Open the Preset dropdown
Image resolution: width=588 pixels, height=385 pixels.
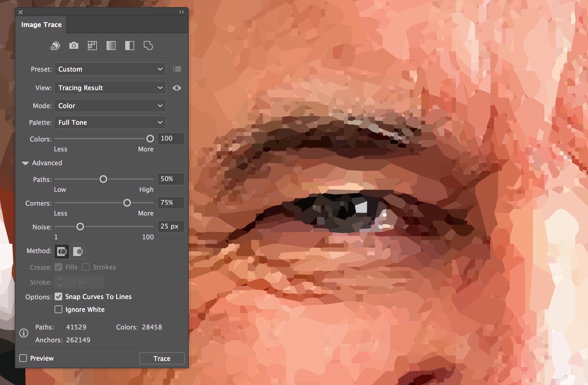click(110, 69)
